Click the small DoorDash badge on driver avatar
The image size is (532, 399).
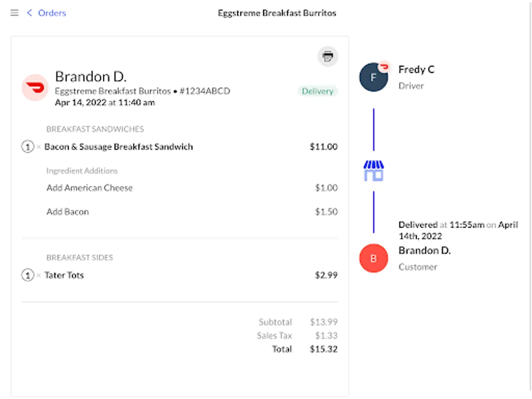(x=384, y=67)
